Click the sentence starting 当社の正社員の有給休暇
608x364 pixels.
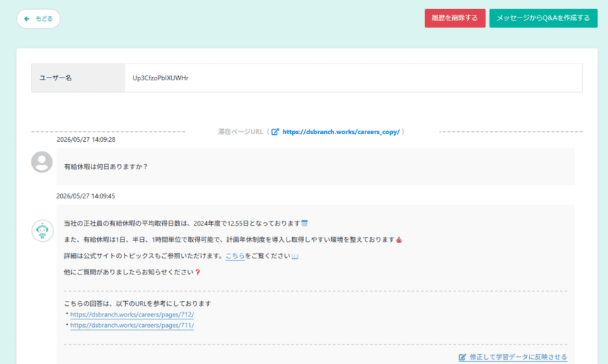(182, 224)
